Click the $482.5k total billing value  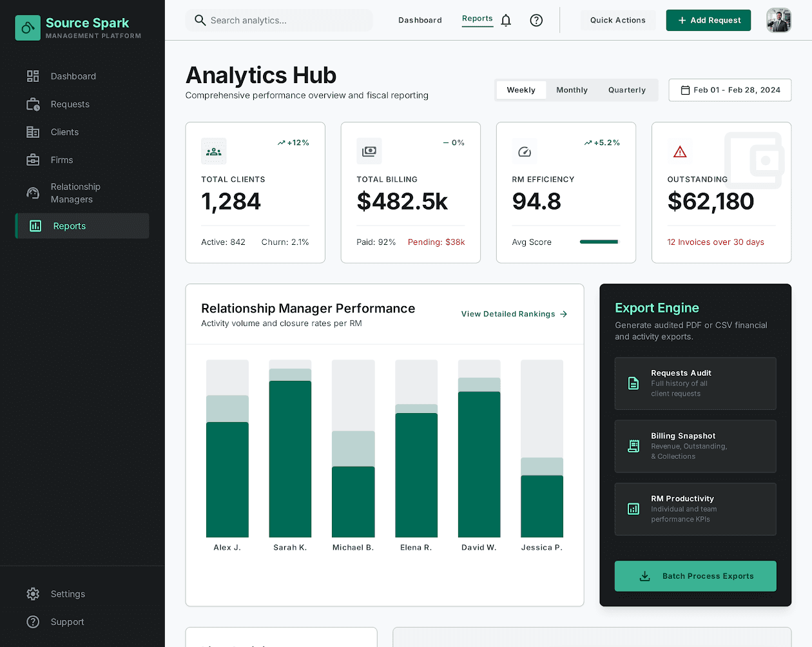pos(402,202)
